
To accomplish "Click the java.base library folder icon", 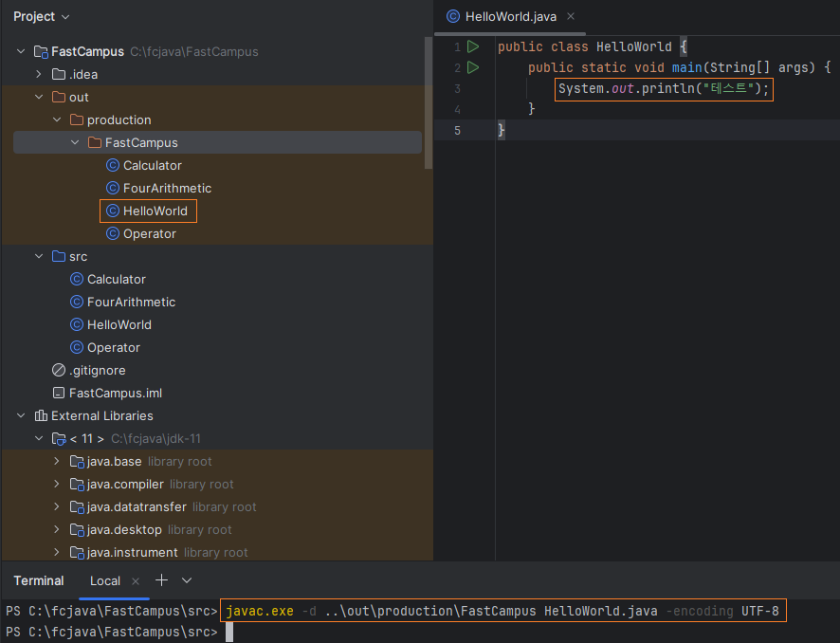I will (x=77, y=461).
